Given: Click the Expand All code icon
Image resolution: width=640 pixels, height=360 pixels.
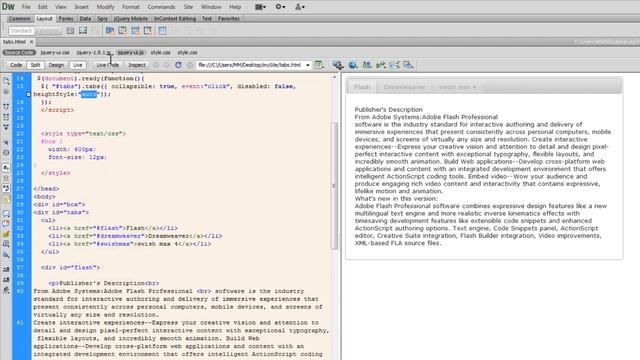Looking at the screenshot, I should click(x=6, y=127).
